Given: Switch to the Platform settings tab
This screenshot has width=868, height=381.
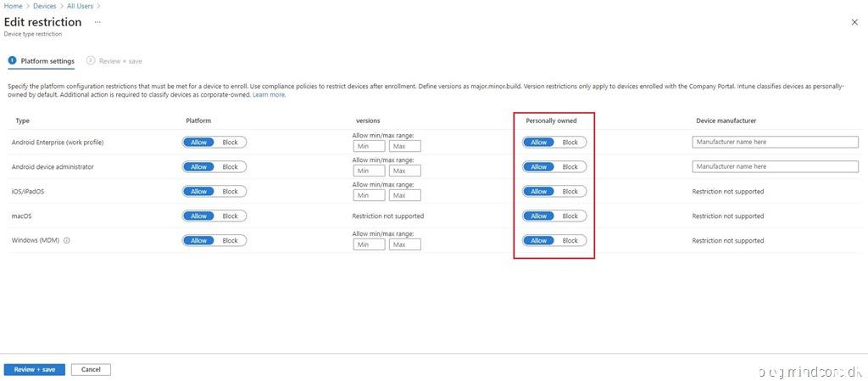Looking at the screenshot, I should coord(41,61).
